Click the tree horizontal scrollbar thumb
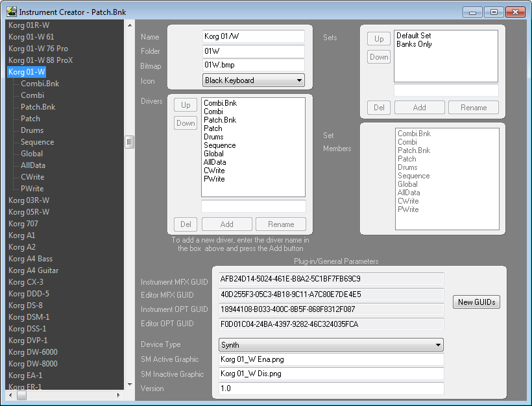 click(21, 395)
